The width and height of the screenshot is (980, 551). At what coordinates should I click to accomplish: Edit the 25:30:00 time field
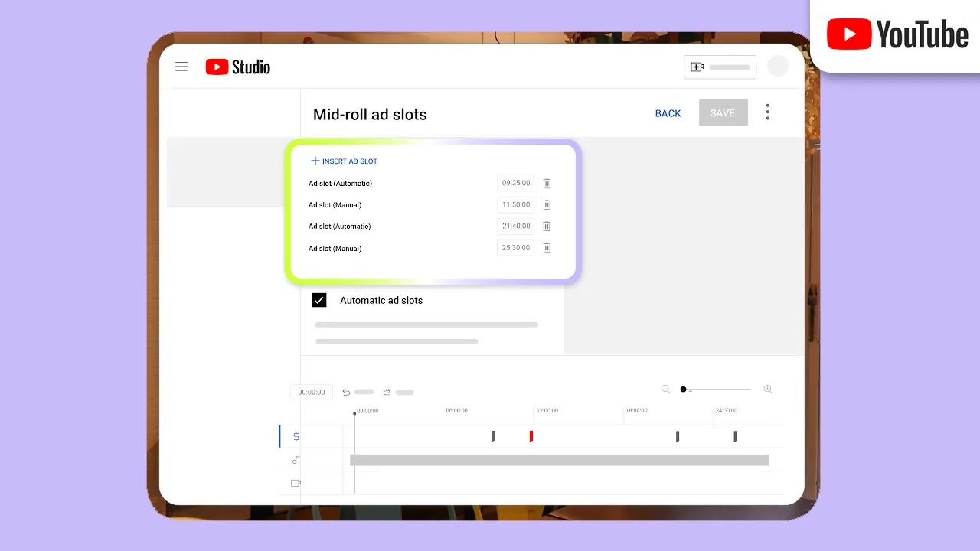[x=516, y=248]
